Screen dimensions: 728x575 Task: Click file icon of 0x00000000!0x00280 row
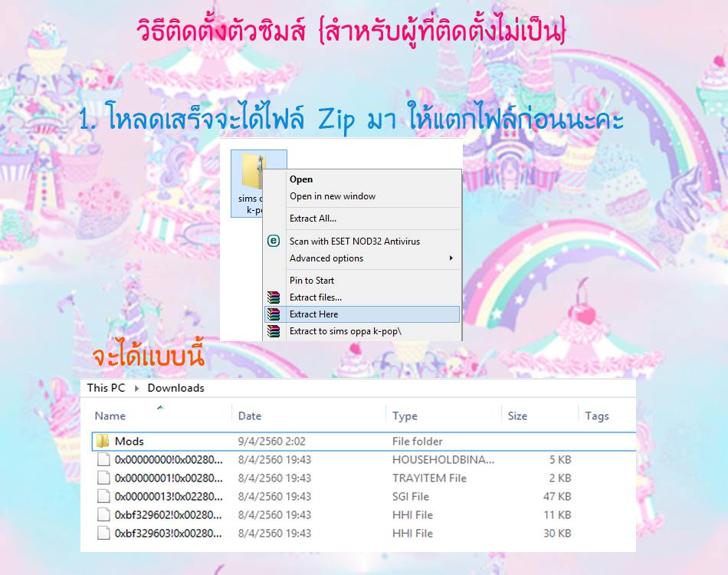point(103,459)
